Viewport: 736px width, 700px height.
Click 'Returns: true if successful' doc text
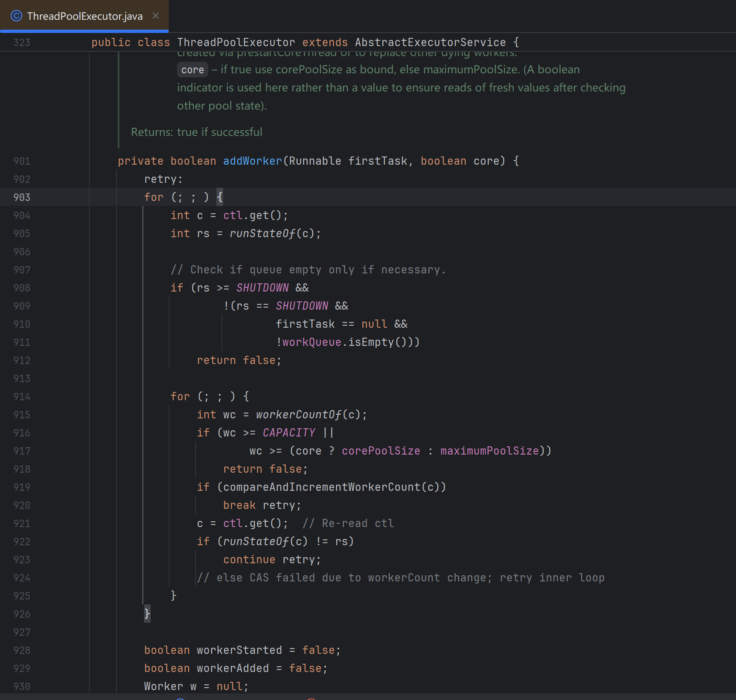coord(196,132)
